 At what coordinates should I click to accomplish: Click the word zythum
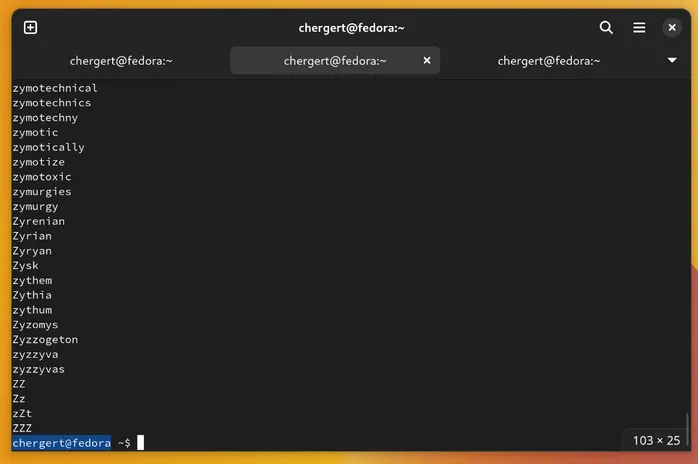point(32,310)
